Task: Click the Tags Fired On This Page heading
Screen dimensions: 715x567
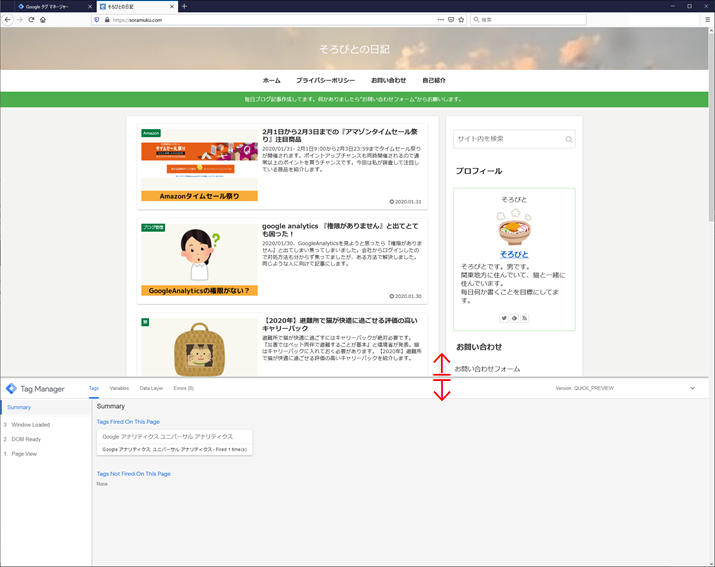Action: click(x=128, y=422)
